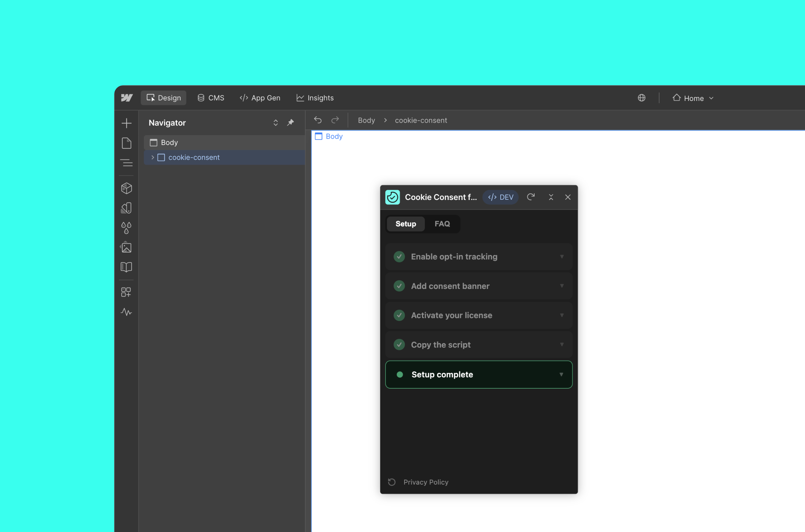Open the Variables droplets icon
805x532 pixels.
pos(126,228)
